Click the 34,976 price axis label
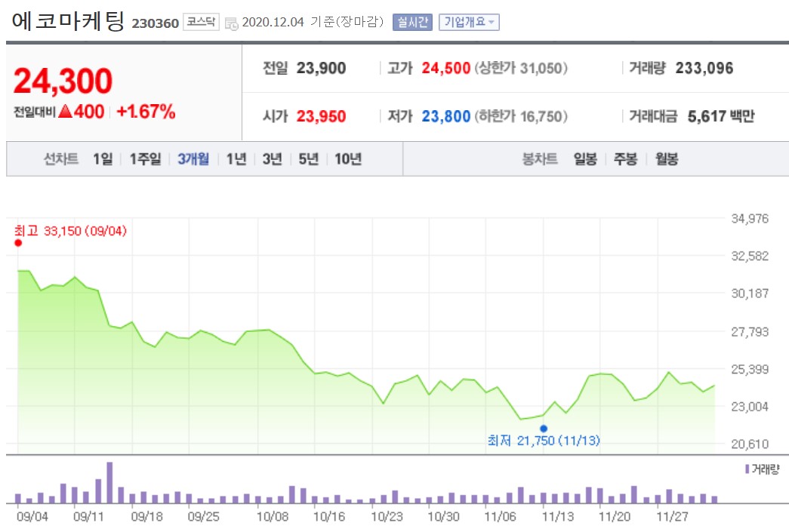789x532 pixels. 750,219
